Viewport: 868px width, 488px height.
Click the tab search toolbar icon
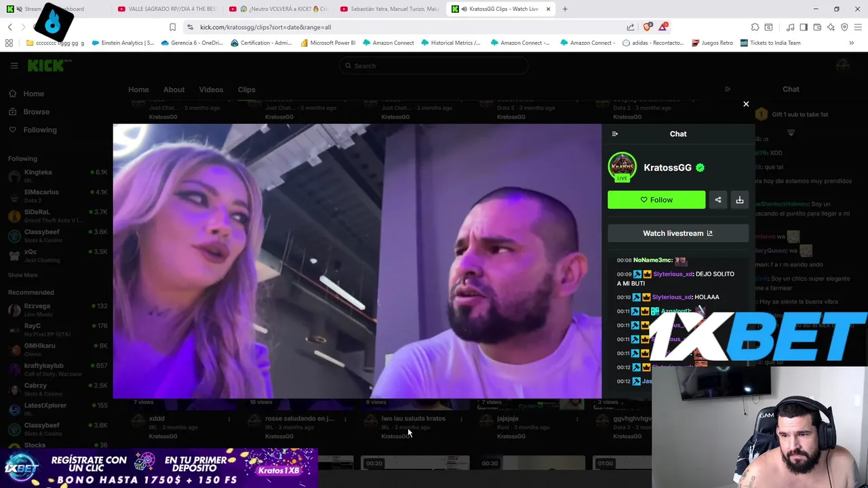tap(768, 27)
